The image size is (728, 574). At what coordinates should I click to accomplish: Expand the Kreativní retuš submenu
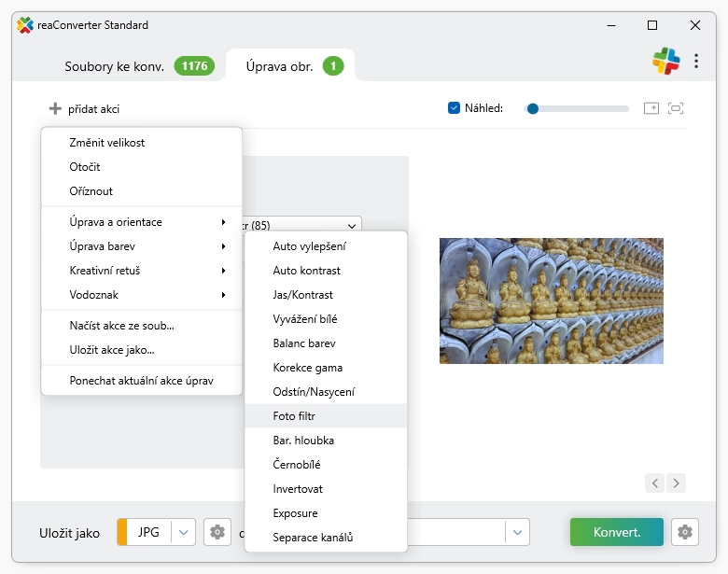142,271
